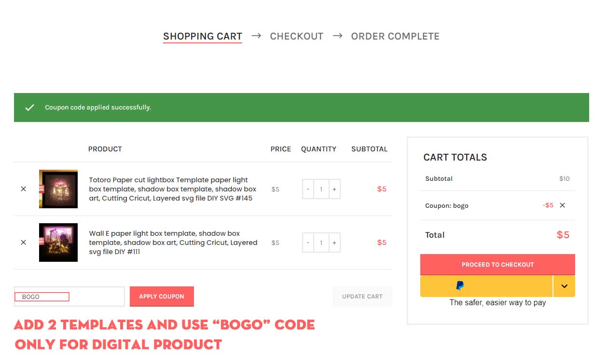Proceed to checkout
This screenshot has height=364, width=607.
point(497,265)
